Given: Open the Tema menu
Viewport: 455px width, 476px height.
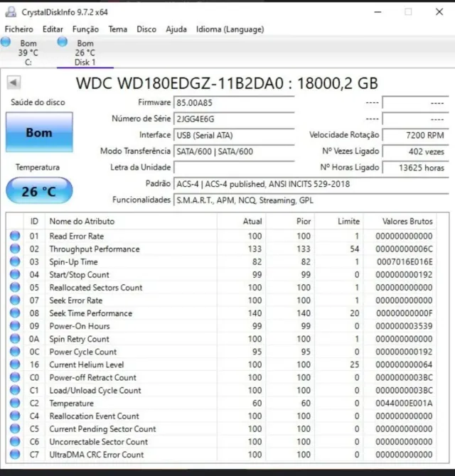Looking at the screenshot, I should (118, 29).
